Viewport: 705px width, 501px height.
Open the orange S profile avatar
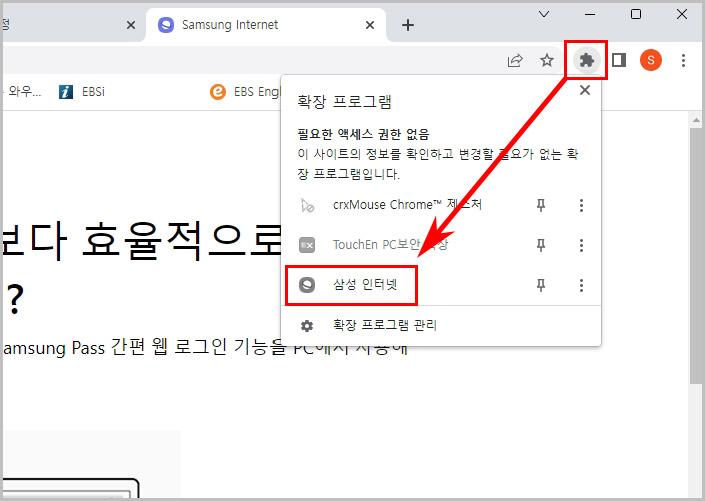pos(651,60)
